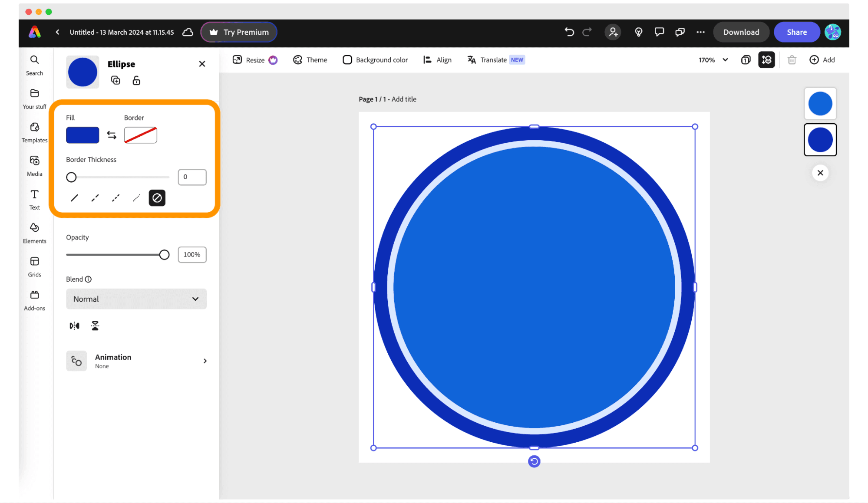Viewport: 868px width, 503px height.
Task: Open the pages view icon
Action: (x=746, y=60)
